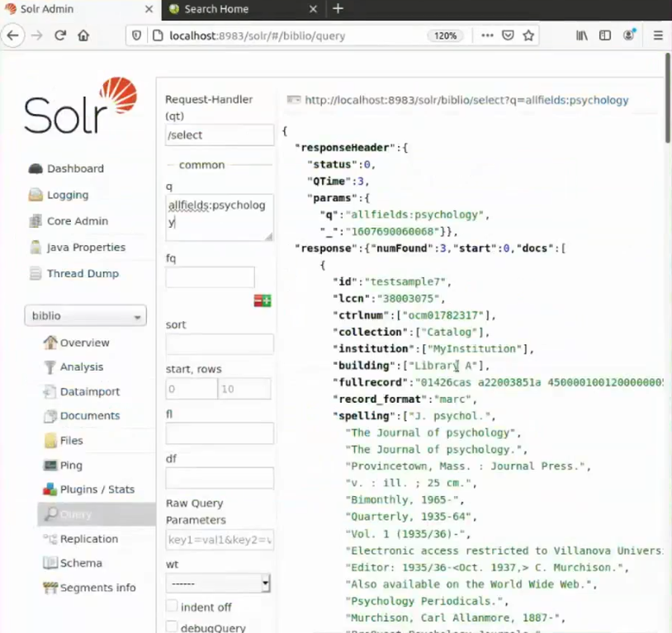Click the browser forward arrow
Image resolution: width=672 pixels, height=633 pixels.
click(x=37, y=35)
